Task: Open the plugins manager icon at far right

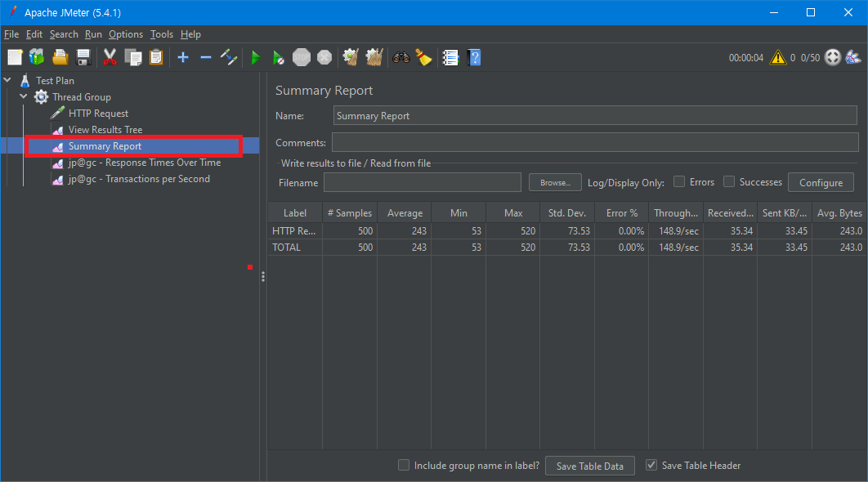Action: coord(853,57)
